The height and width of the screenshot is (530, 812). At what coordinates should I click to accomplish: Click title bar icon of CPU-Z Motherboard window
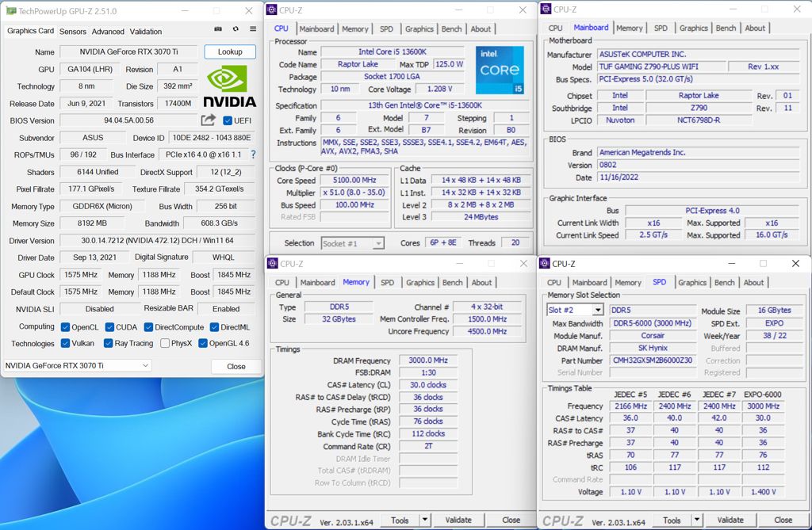tap(546, 9)
